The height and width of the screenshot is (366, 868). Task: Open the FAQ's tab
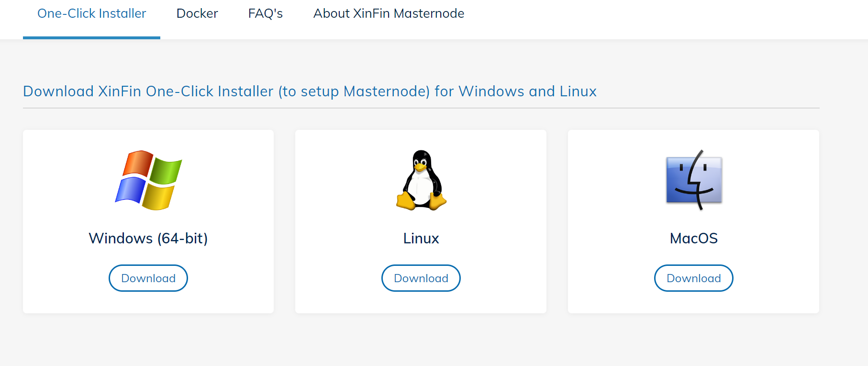pyautogui.click(x=266, y=13)
